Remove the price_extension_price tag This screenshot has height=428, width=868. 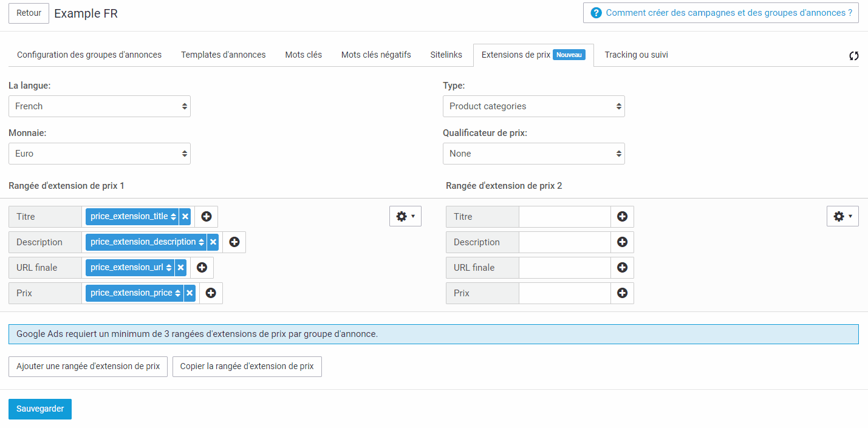tap(190, 293)
